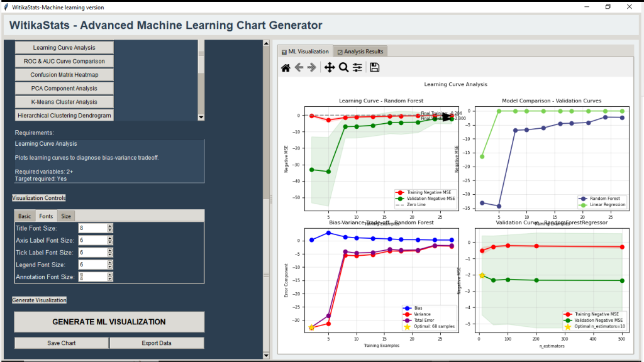Click the WitikaStats feather window icon

[6, 7]
